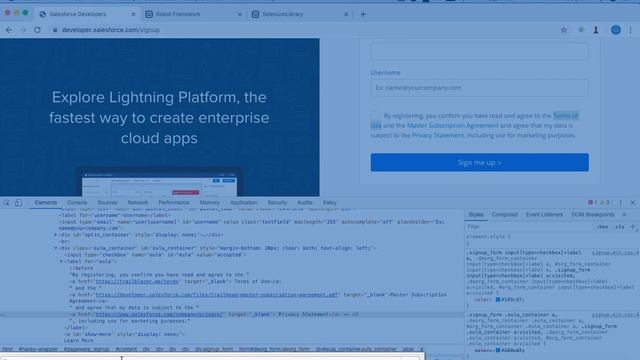Open the Terms of Use link on the page

(565, 116)
